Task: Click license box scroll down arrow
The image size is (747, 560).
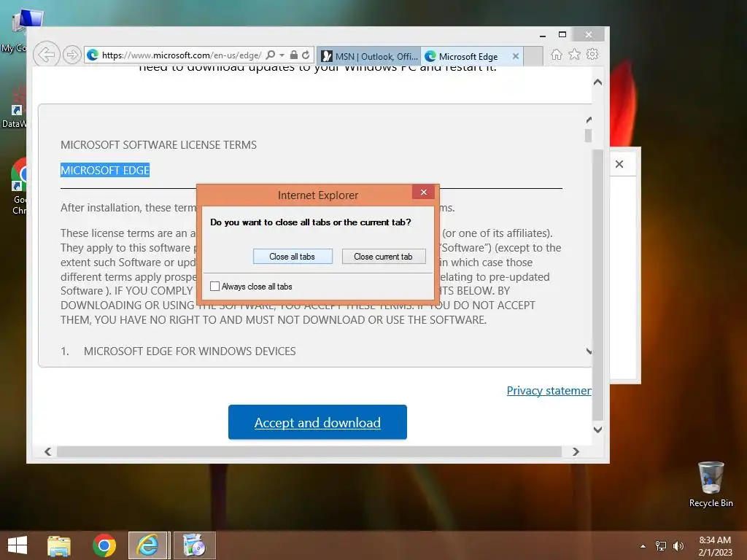Action: 589,351
